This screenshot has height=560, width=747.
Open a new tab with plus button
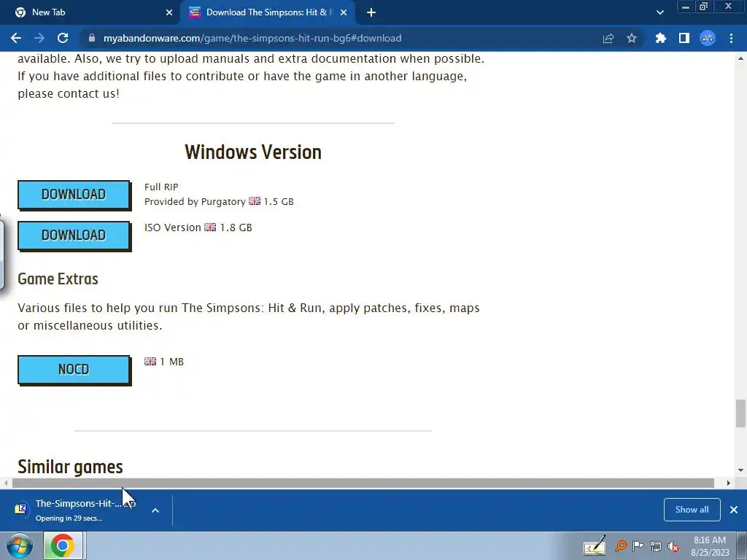pos(371,13)
